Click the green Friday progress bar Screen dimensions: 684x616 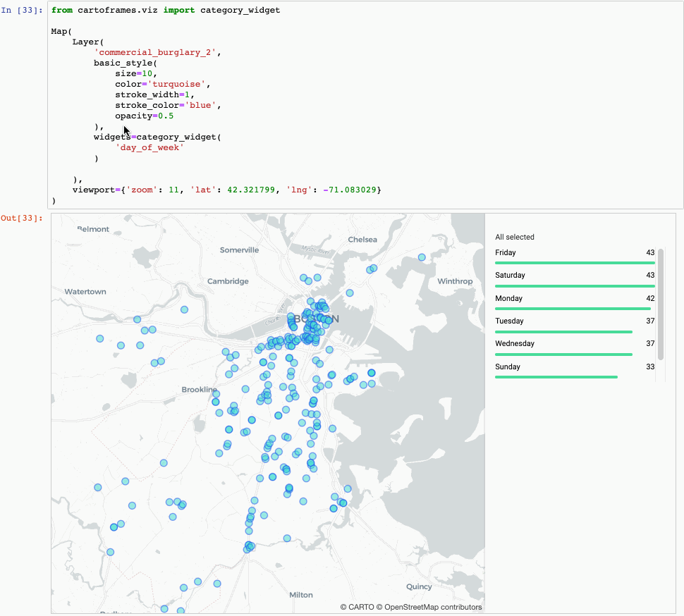click(x=575, y=261)
